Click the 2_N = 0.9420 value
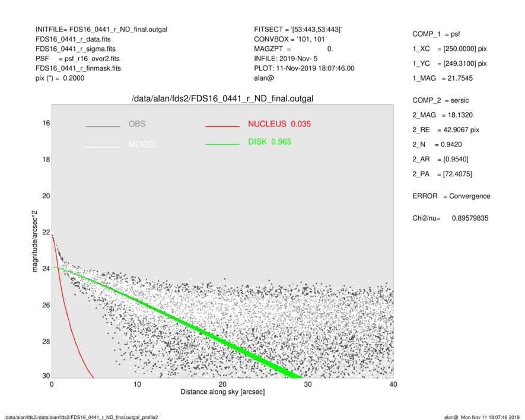The height and width of the screenshot is (420, 525). click(437, 145)
